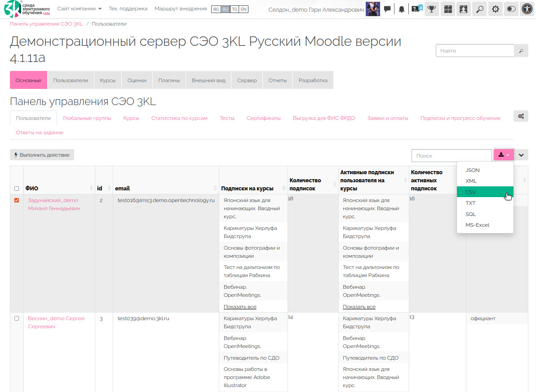Open the notifications bell icon
Screen dimensions: 536x392
[x=402, y=9]
